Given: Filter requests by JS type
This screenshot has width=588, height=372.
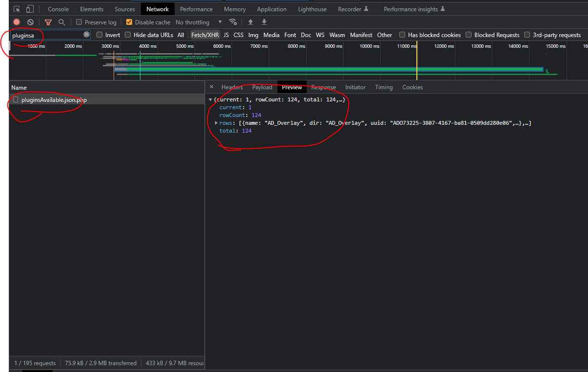Looking at the screenshot, I should [226, 35].
